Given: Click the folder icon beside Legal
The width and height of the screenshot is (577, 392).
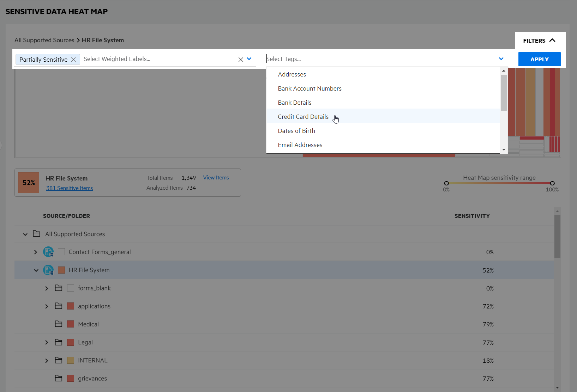Looking at the screenshot, I should (59, 342).
